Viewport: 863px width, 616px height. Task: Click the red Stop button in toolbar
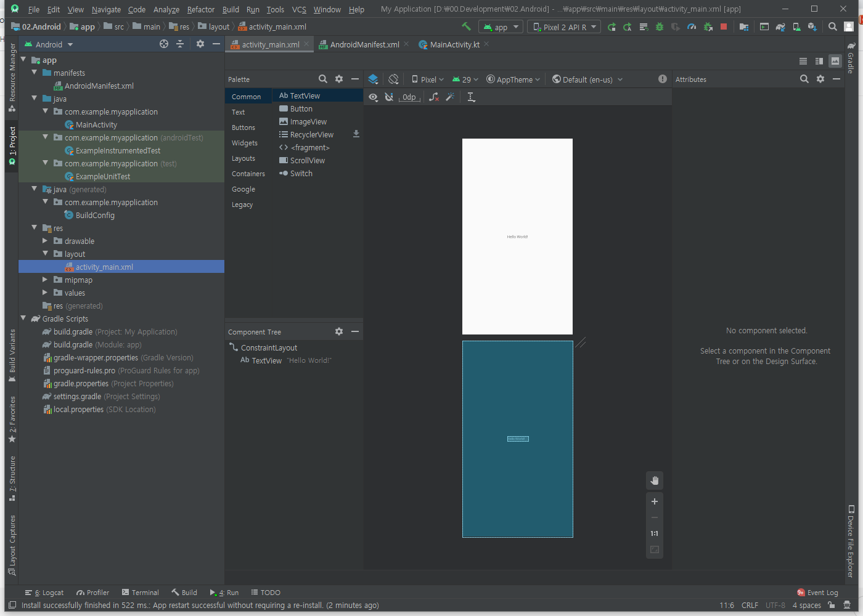[x=724, y=26]
